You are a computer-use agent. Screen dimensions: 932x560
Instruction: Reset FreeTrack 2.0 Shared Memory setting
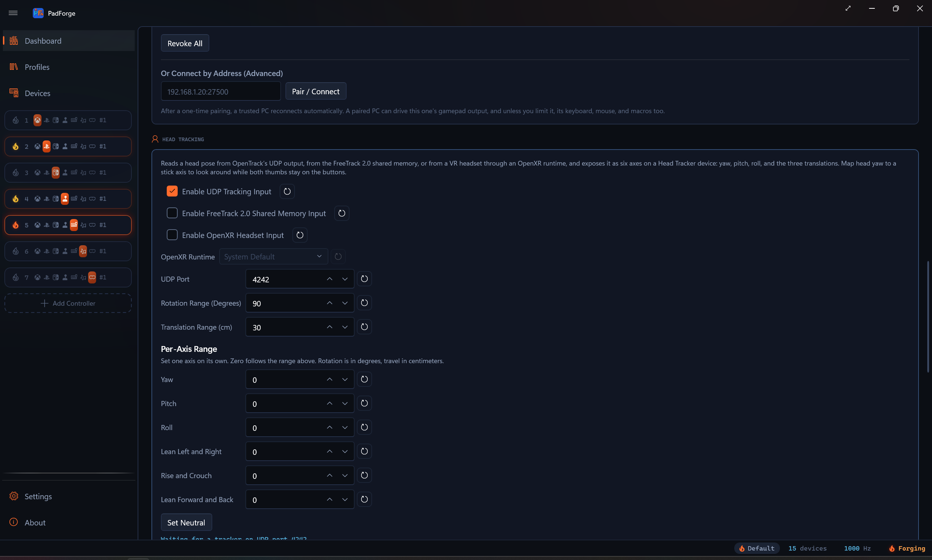click(341, 213)
